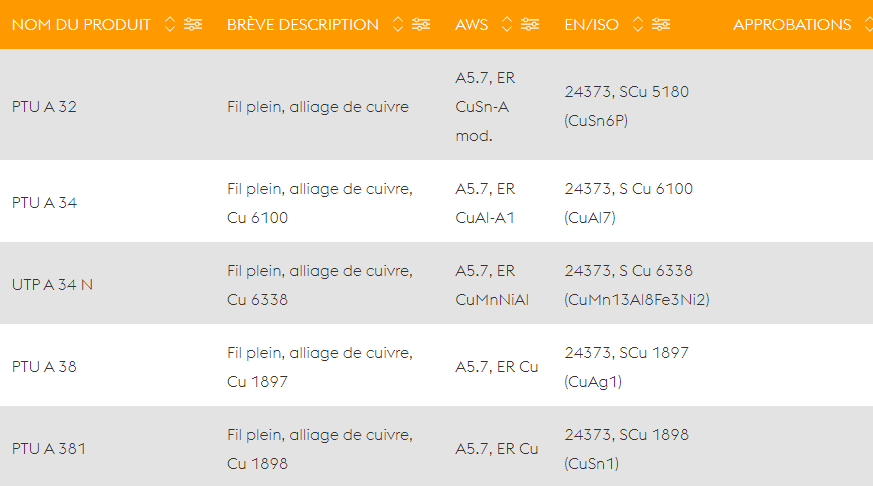873x486 pixels.
Task: Open product PTU A 38
Action: 44,366
